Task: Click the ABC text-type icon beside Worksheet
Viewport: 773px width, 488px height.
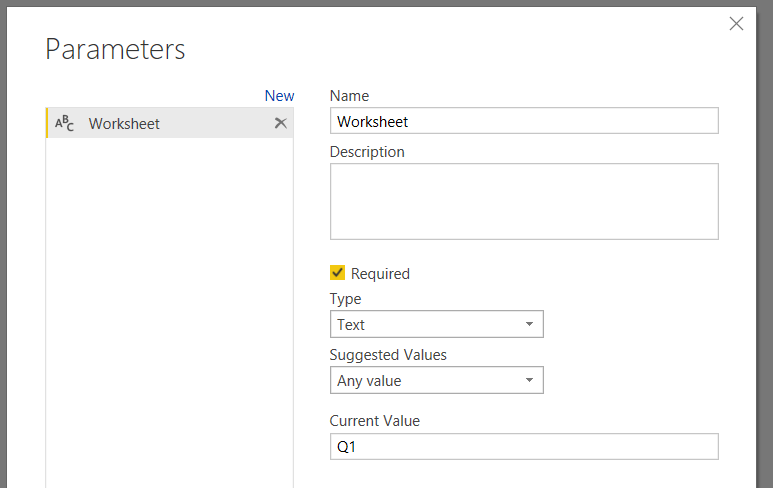Action: pos(64,123)
